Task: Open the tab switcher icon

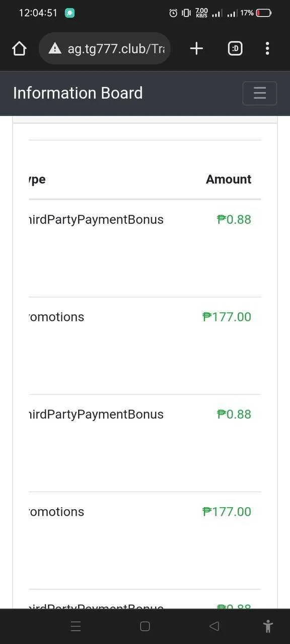Action: coord(235,48)
